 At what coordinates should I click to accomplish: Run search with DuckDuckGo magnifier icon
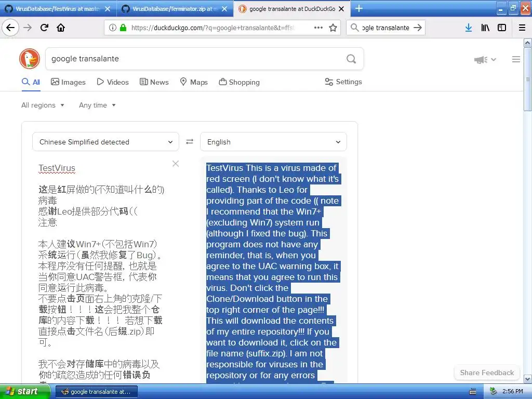[x=351, y=59]
